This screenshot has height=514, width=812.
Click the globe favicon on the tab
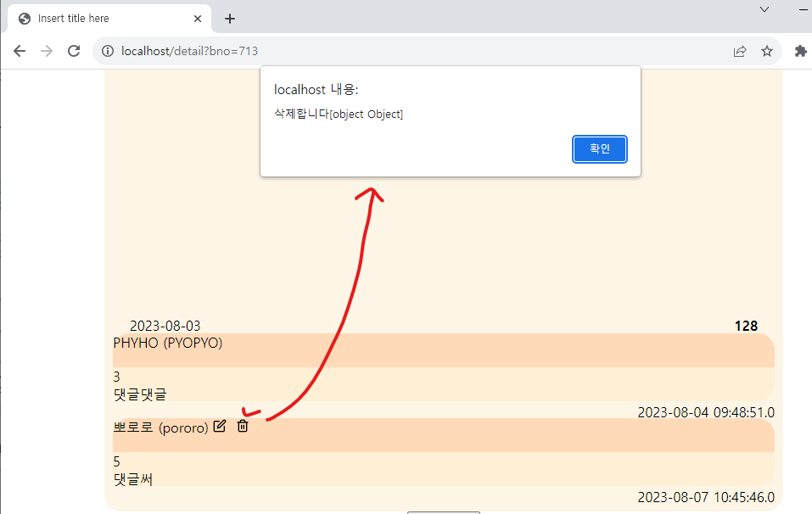click(x=24, y=19)
